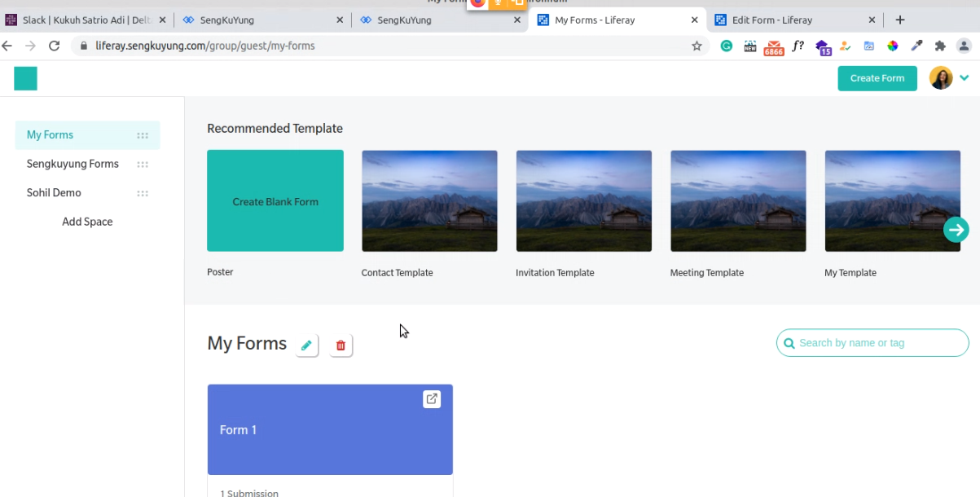Close the Edit Form - Liferay tab
Viewport: 980px width, 497px height.
tap(872, 20)
